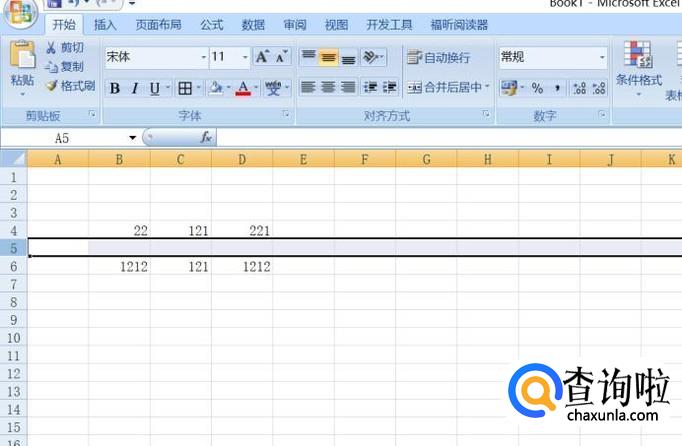Decrease indent
Viewport: 682px width, 446px height.
(371, 87)
